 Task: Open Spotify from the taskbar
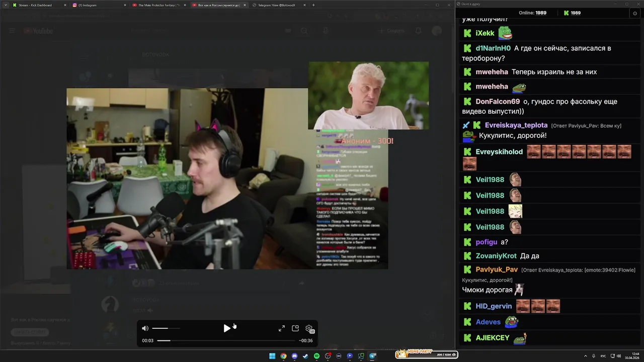point(316,356)
